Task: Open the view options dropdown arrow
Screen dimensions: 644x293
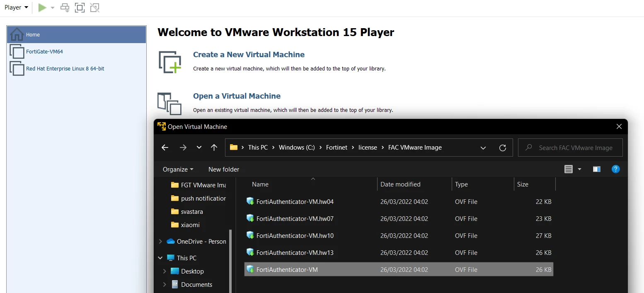Action: pos(579,169)
